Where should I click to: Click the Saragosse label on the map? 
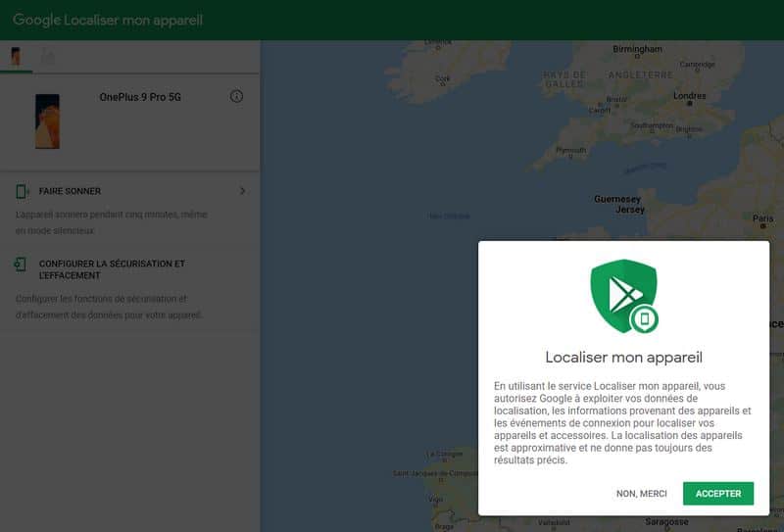pos(666,521)
